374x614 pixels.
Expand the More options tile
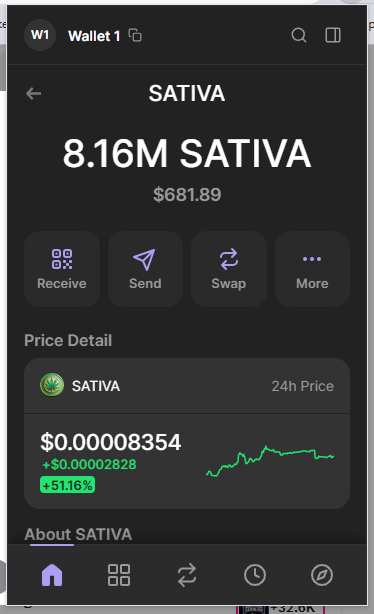[x=312, y=269]
